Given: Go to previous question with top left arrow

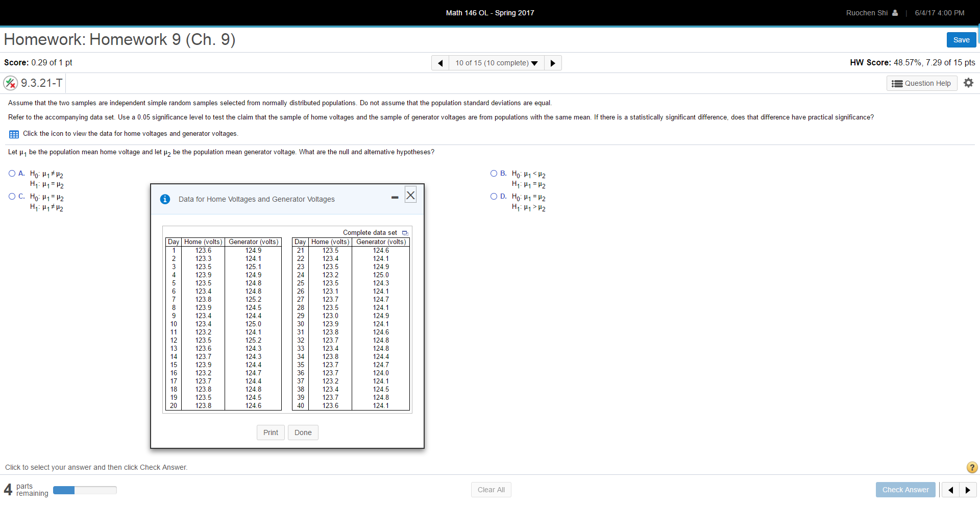Looking at the screenshot, I should (440, 63).
